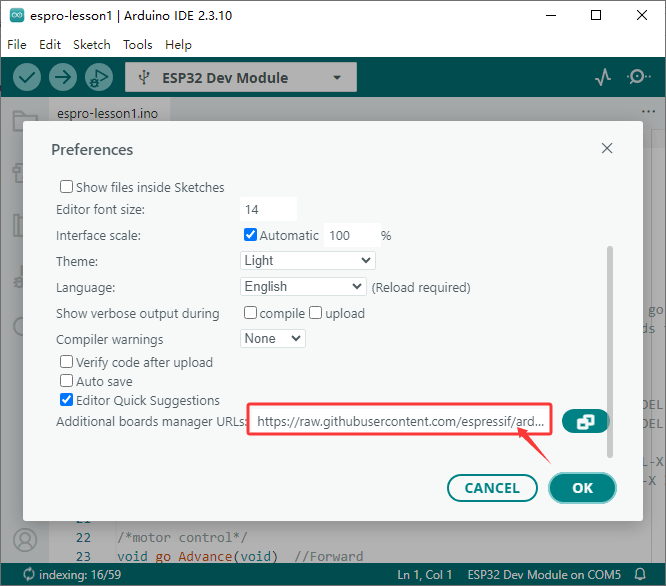Close the Arduino IDE window
The image size is (666, 586).
click(x=642, y=15)
